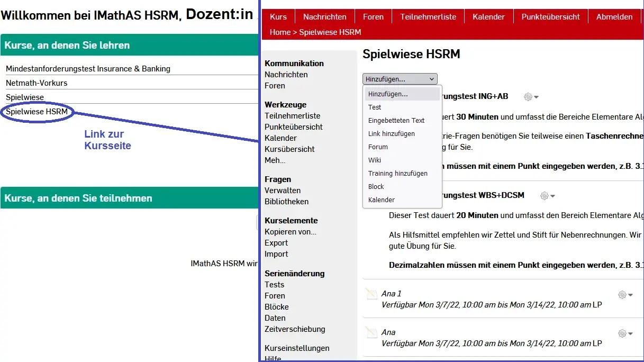The height and width of the screenshot is (362, 644).
Task: Click Bibliotheken under Fragen
Action: [286, 202]
